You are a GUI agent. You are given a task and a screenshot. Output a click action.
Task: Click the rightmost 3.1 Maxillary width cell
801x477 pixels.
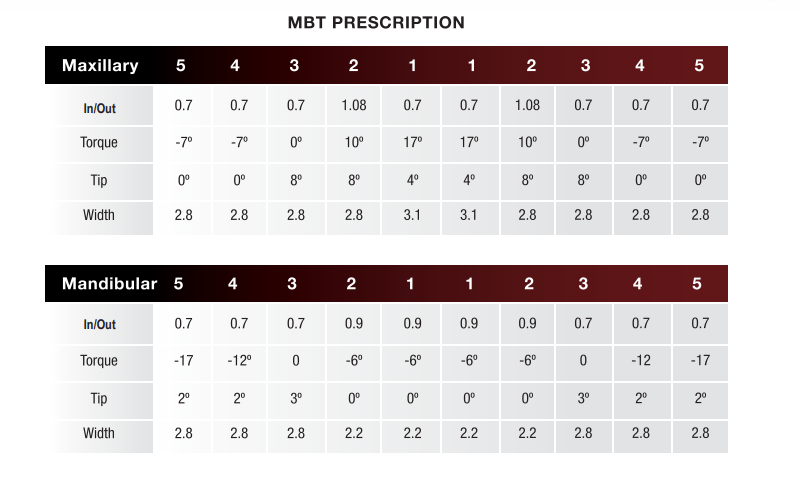(470, 215)
